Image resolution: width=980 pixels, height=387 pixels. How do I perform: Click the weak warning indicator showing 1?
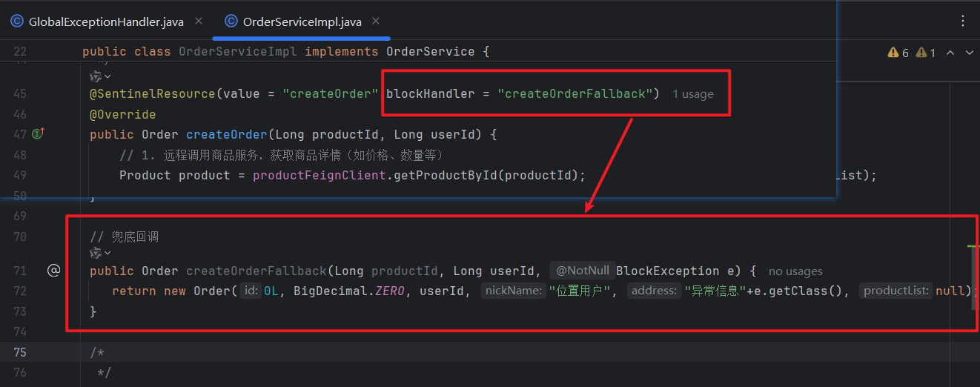(x=926, y=53)
